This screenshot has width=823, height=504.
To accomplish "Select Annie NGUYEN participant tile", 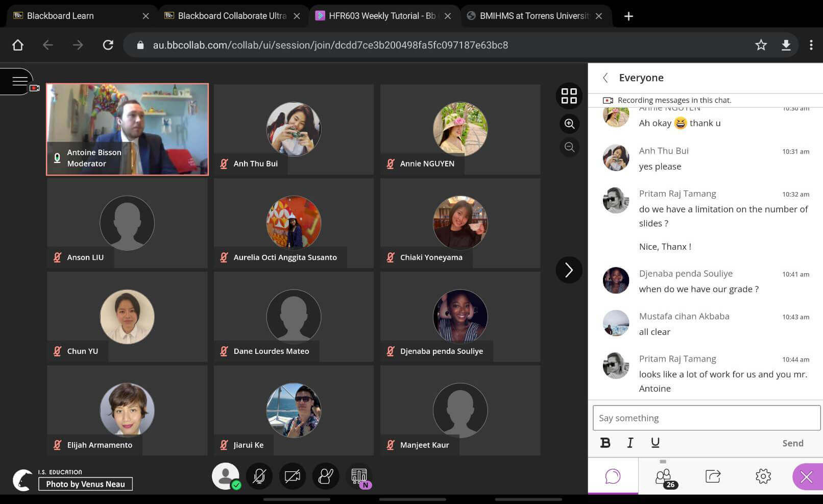I will (460, 129).
